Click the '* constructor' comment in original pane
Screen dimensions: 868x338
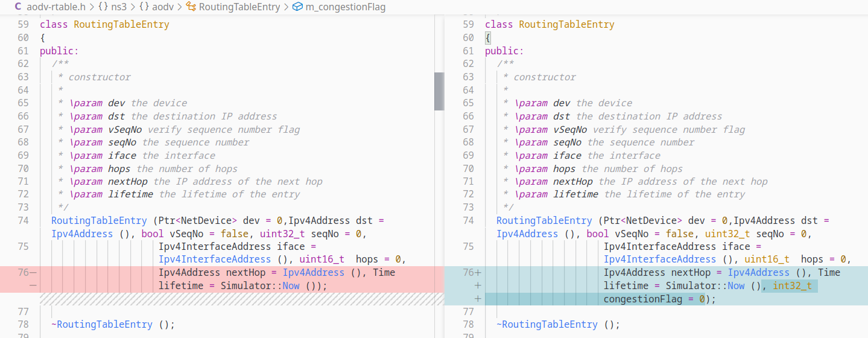coord(94,77)
